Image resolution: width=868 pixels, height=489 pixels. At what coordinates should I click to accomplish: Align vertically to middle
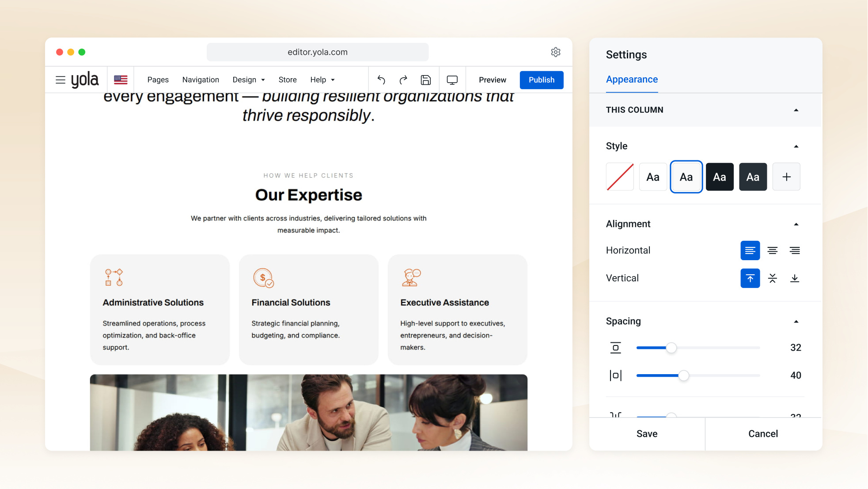tap(773, 278)
